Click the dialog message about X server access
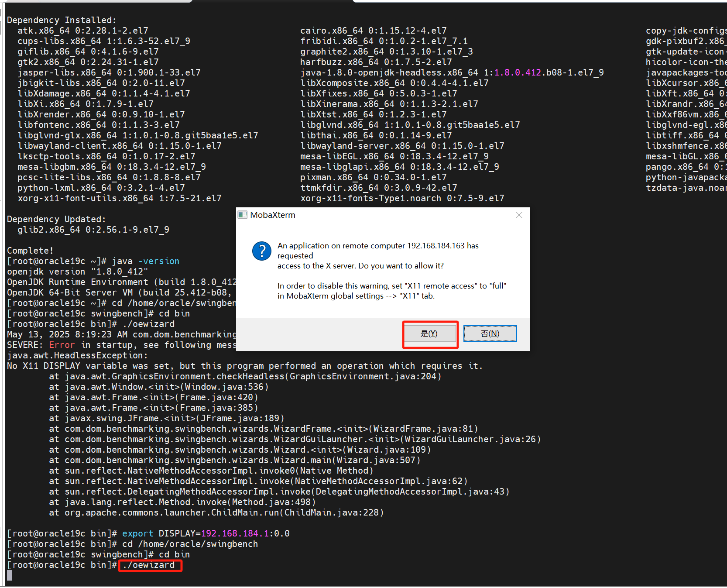This screenshot has width=727, height=588. tap(378, 256)
